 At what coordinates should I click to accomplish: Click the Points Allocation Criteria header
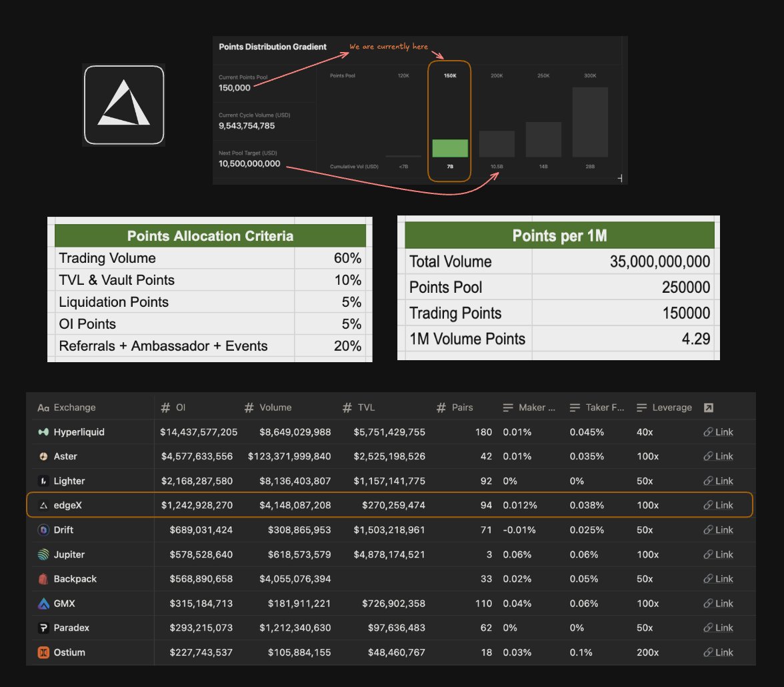tap(210, 235)
